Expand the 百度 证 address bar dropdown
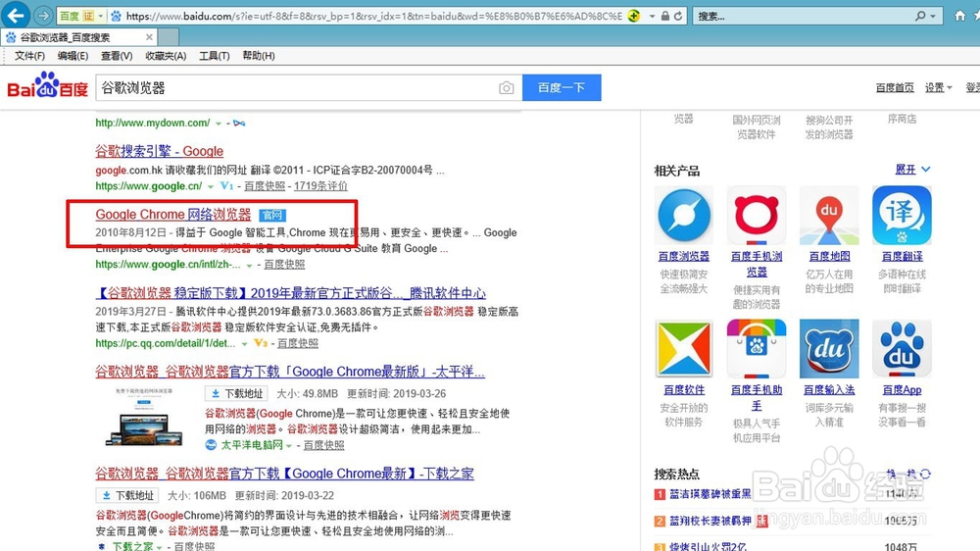Viewport: 980px width, 551px height. 100,16
